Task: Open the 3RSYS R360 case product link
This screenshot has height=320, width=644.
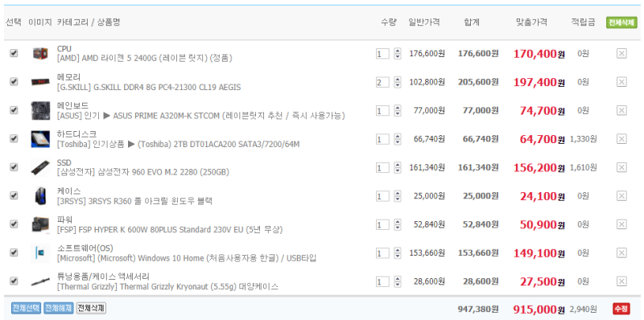Action: coord(134,201)
